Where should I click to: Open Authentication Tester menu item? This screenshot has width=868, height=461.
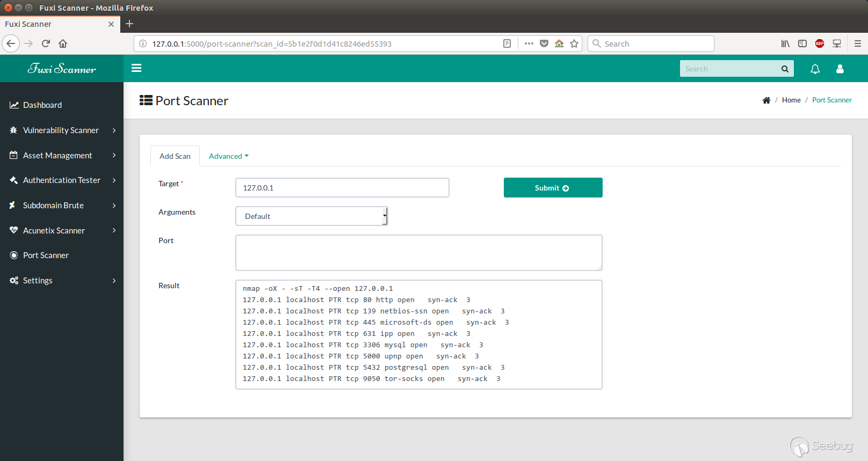[x=62, y=180]
